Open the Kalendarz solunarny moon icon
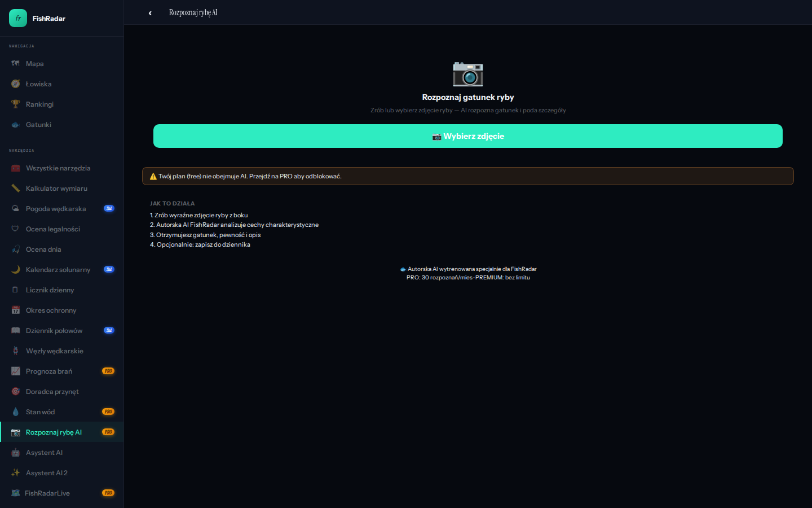Screen dimensions: 812x508 click(x=16, y=269)
